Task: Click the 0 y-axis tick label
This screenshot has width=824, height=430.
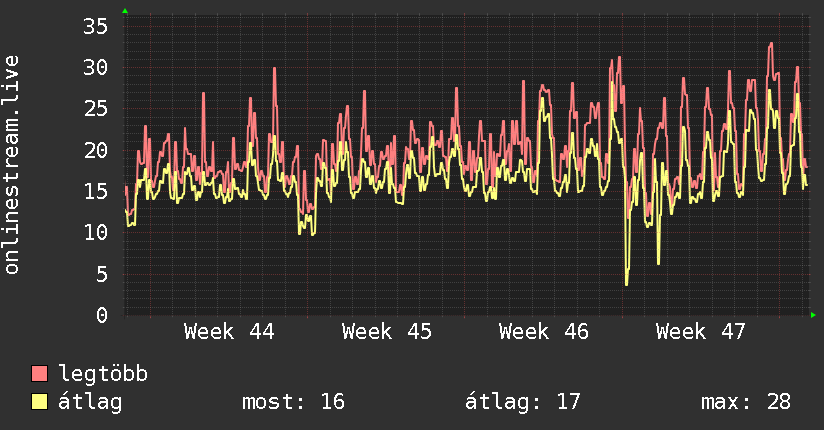Action: click(102, 315)
